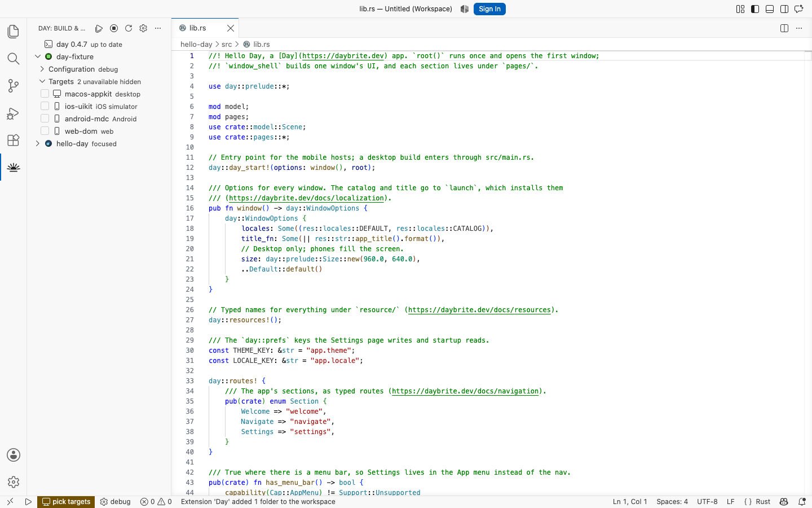This screenshot has width=812, height=508.
Task: Click the Copilot icon beside Sign In
Action: 465,9
